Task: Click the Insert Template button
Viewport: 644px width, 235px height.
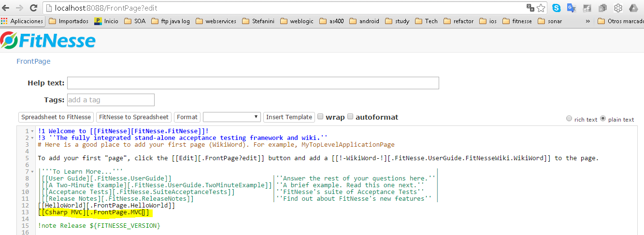Action: [x=289, y=117]
